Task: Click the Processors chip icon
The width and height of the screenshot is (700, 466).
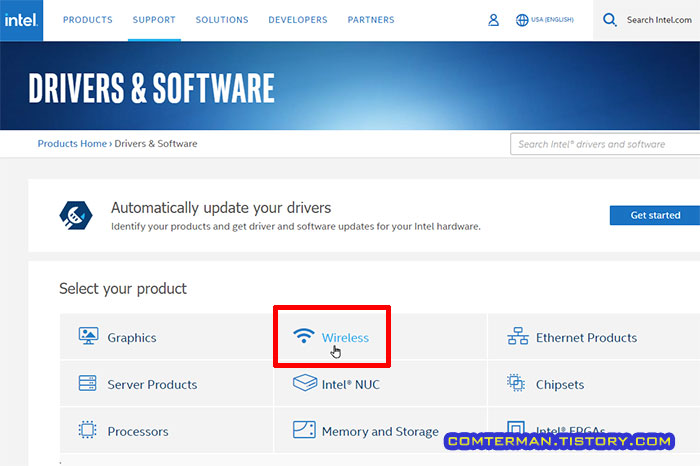Action: [88, 430]
